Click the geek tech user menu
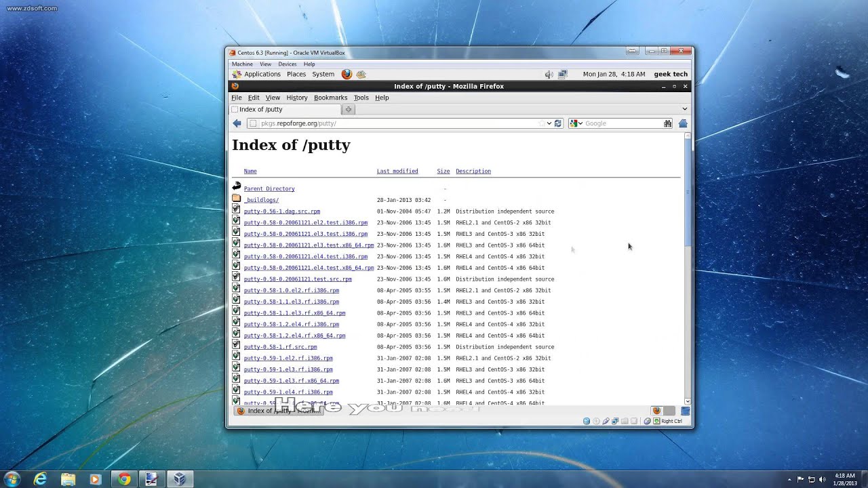 click(671, 75)
